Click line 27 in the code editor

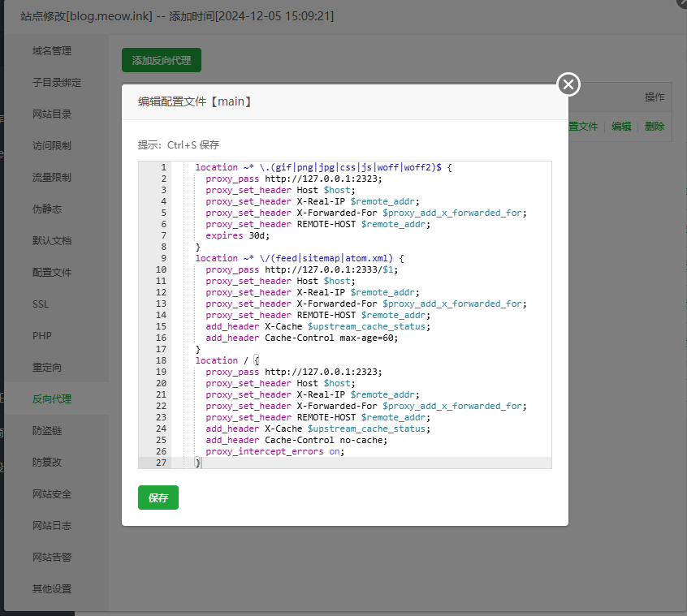325,463
